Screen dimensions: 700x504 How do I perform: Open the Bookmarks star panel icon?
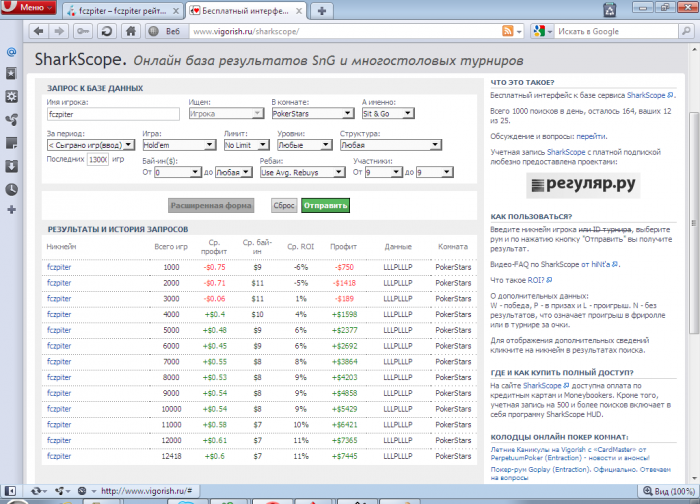(12, 74)
